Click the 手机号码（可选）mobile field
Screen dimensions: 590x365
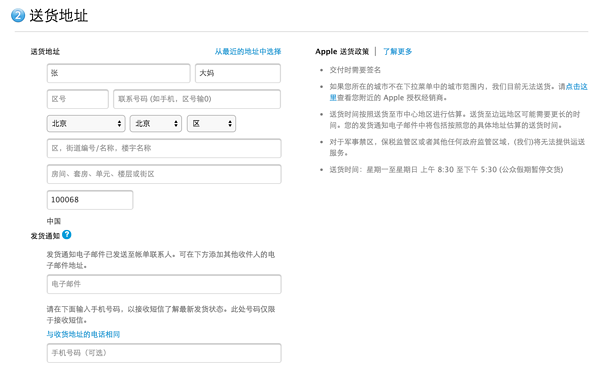tap(164, 353)
